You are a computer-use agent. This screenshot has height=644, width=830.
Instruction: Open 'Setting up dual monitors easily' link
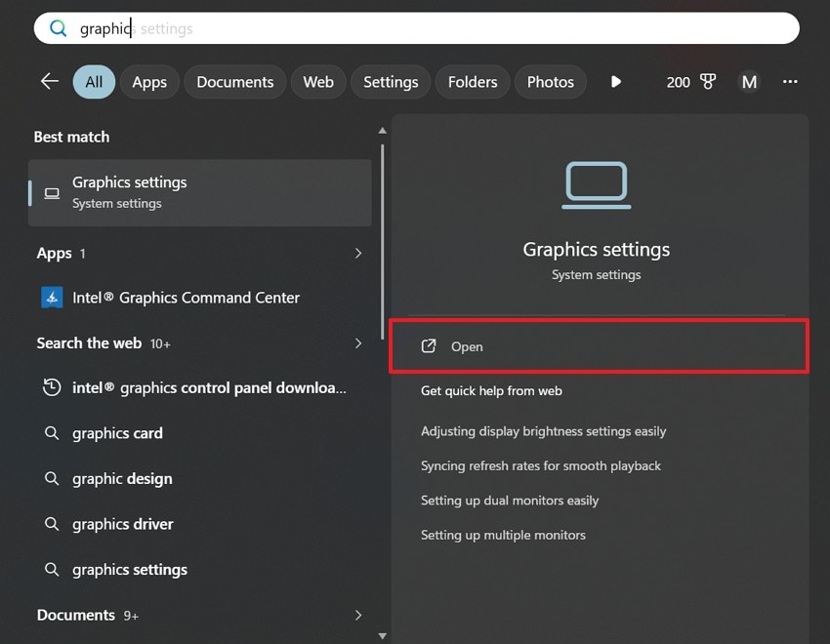tap(510, 501)
